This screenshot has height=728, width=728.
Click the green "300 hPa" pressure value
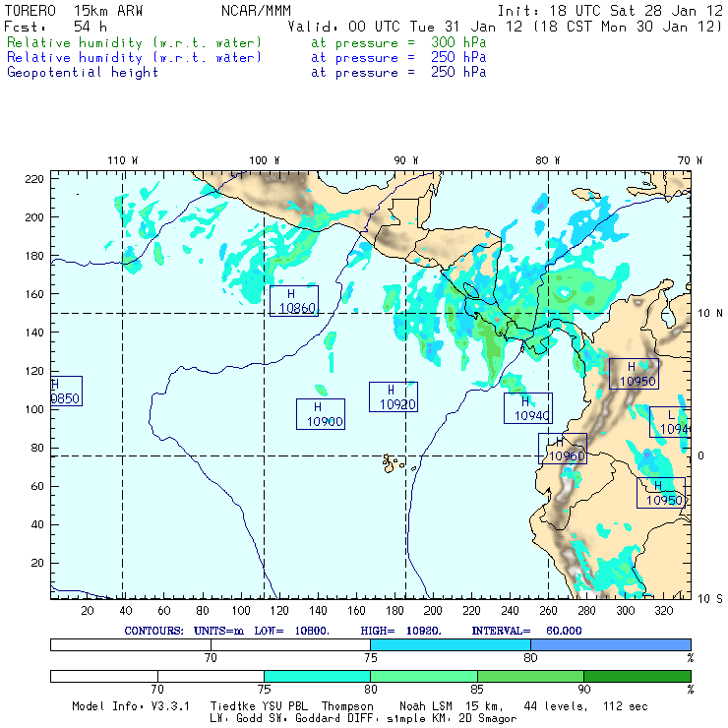458,42
